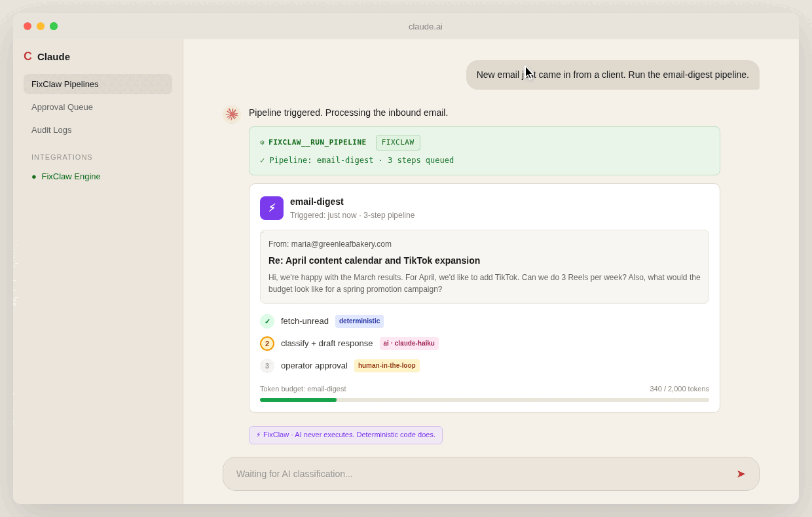Click the 'Pipeline triggered. Processing the inbound email.' message
Viewport: 812px width, 517px height.
[348, 113]
